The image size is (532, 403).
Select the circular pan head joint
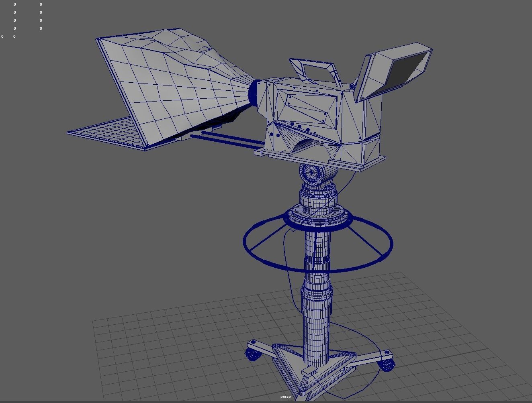click(x=311, y=173)
